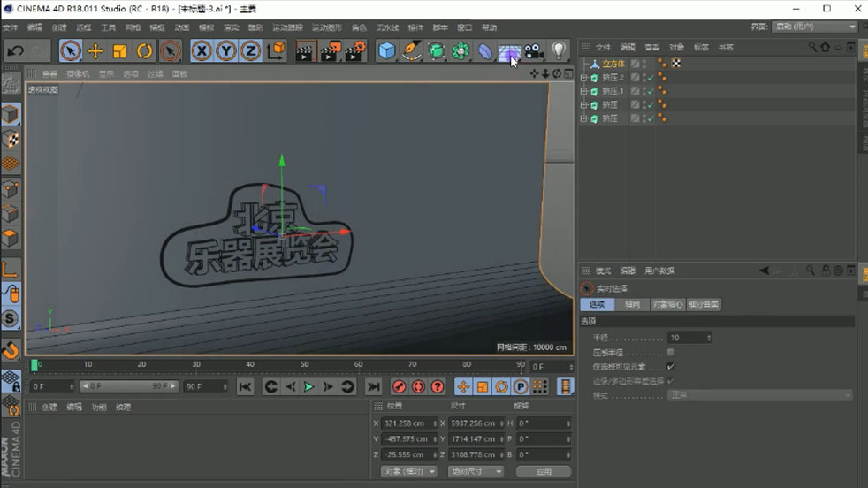Open the Subdivision Surface generator icon
Screen dimensions: 868x488
coord(437,51)
